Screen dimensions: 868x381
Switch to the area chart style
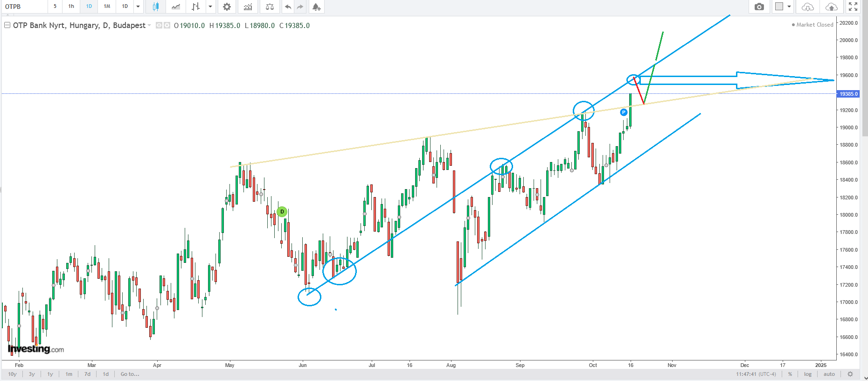coord(176,7)
